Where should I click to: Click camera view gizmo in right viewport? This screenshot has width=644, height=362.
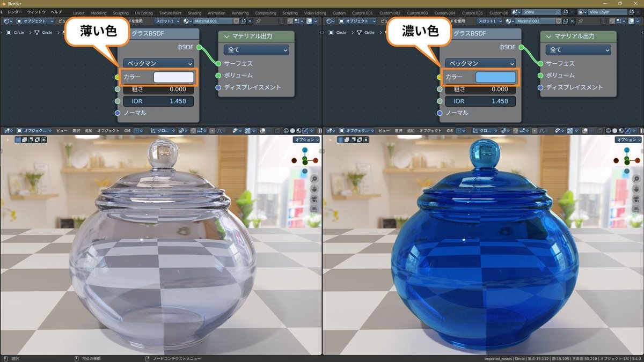click(636, 199)
